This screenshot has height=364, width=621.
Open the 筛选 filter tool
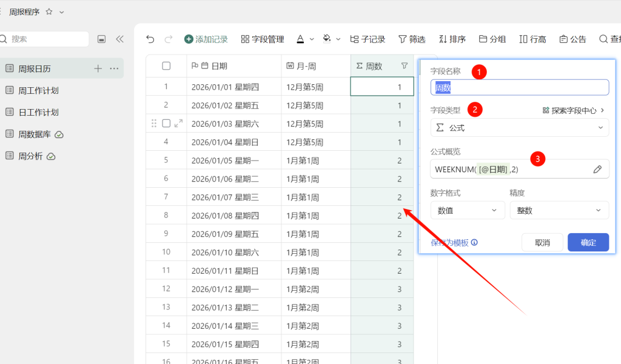click(412, 39)
